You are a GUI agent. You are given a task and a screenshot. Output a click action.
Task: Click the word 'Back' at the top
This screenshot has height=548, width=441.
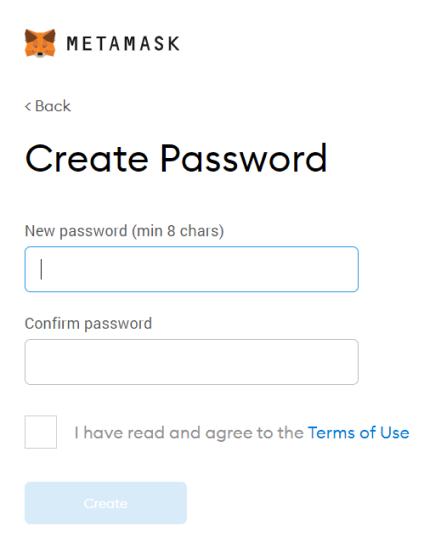click(53, 106)
